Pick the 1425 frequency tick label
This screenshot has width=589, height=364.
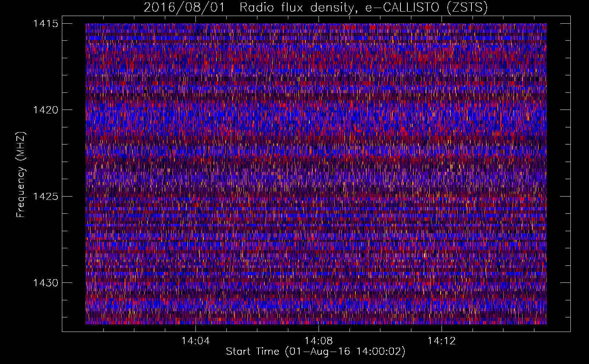pos(46,197)
